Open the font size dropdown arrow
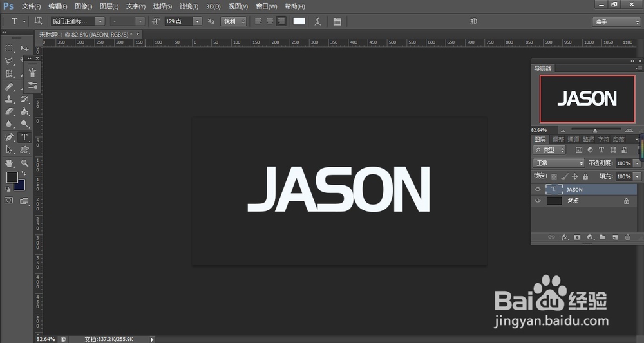Viewport: 644px width, 343px height. (x=198, y=21)
